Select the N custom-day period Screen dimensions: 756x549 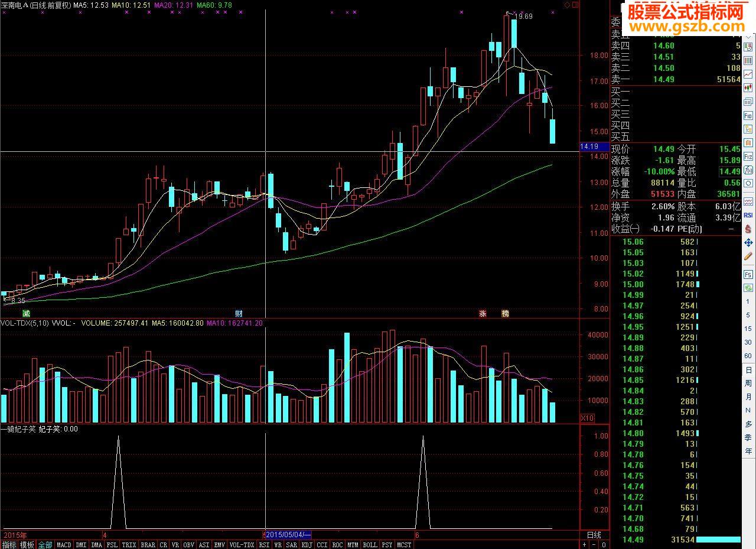click(748, 410)
